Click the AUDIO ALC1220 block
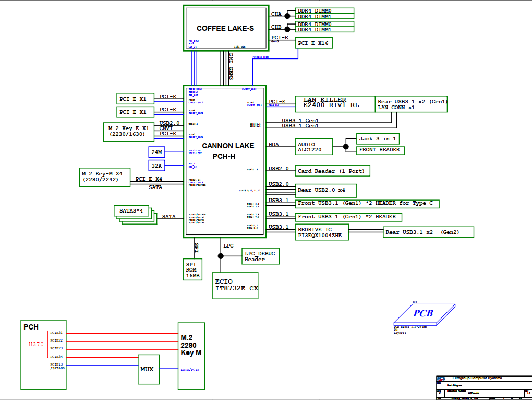The width and height of the screenshot is (532, 400). tap(314, 147)
